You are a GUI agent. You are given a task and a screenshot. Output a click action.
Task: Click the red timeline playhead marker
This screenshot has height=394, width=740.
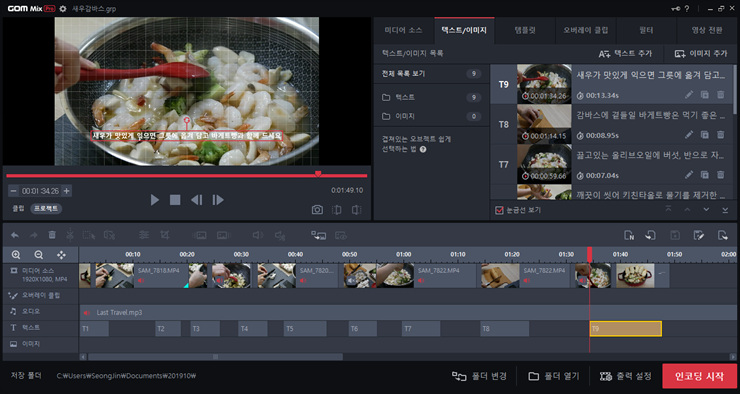coord(589,254)
